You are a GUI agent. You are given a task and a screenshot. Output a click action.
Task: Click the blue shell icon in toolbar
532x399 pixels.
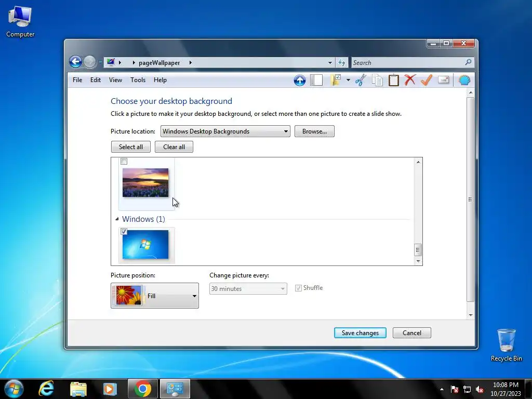[x=464, y=81]
